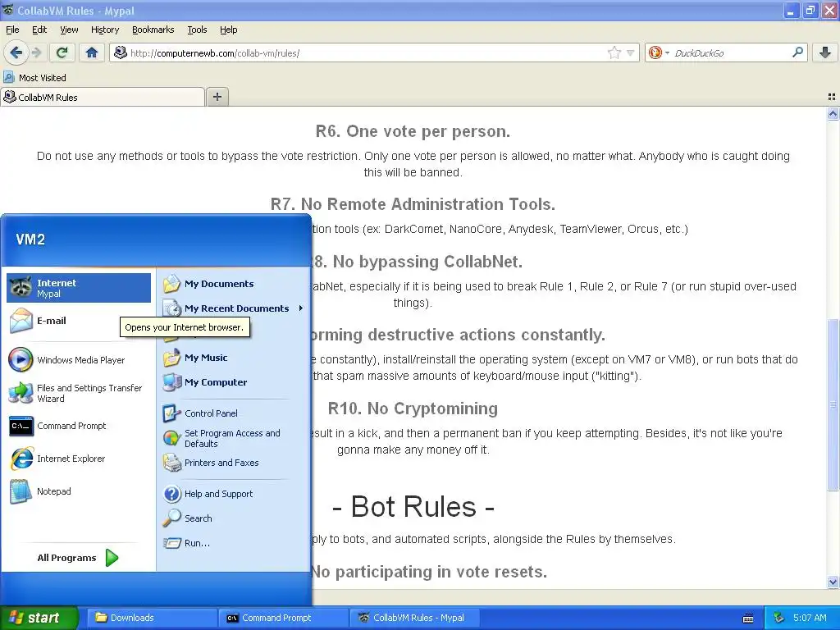
Task: Open a new tab with plus button
Action: pyautogui.click(x=217, y=97)
